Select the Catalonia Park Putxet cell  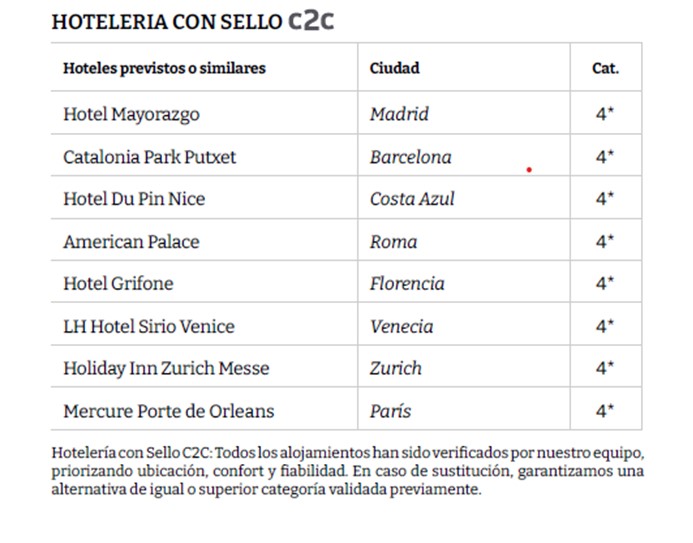tap(149, 157)
